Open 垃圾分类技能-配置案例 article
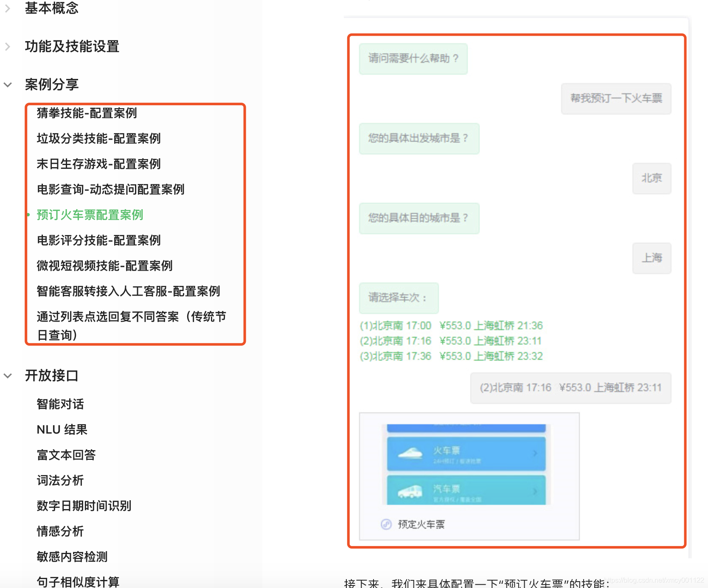Viewport: 708px width, 588px height. coord(99,139)
